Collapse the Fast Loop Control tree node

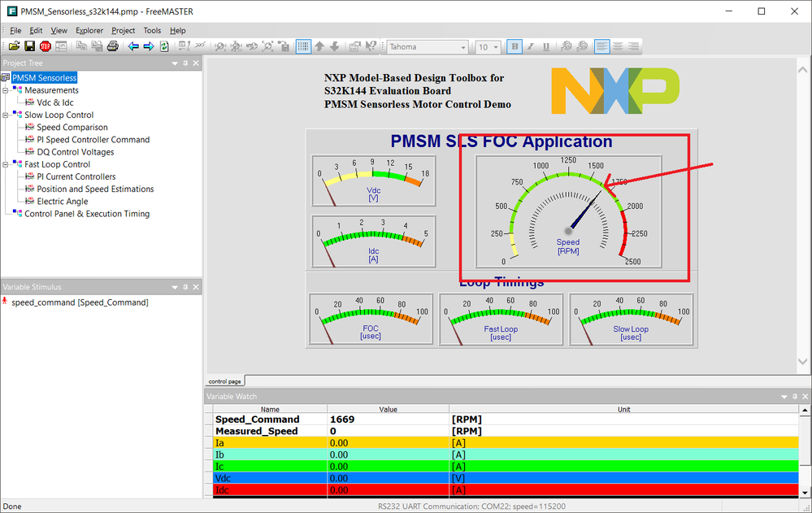pos(6,164)
